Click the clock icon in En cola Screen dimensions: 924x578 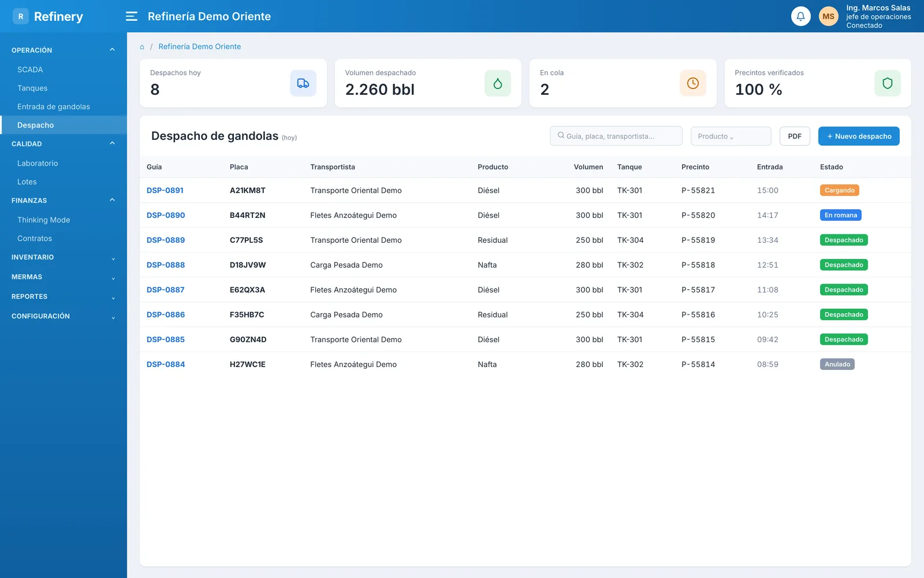coord(693,83)
